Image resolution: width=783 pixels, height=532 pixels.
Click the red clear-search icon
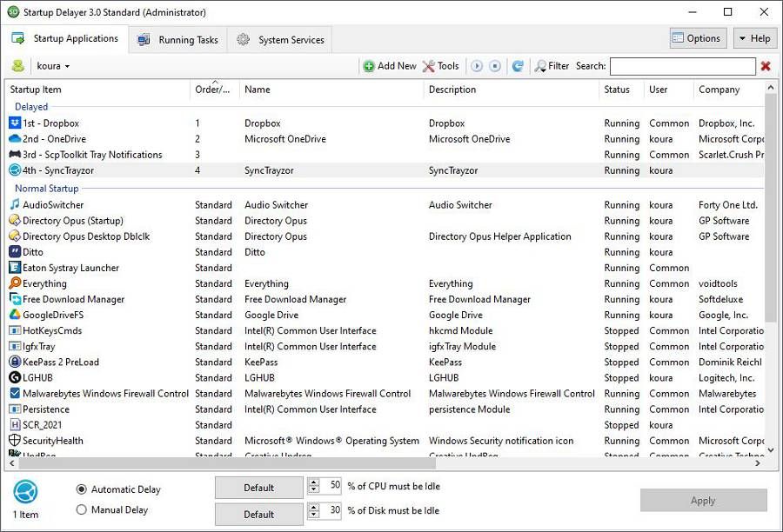764,65
